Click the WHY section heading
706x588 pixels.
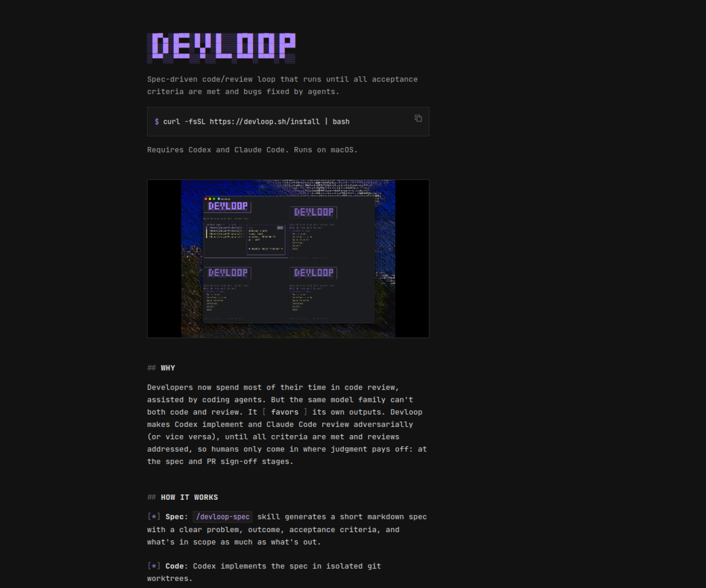168,368
